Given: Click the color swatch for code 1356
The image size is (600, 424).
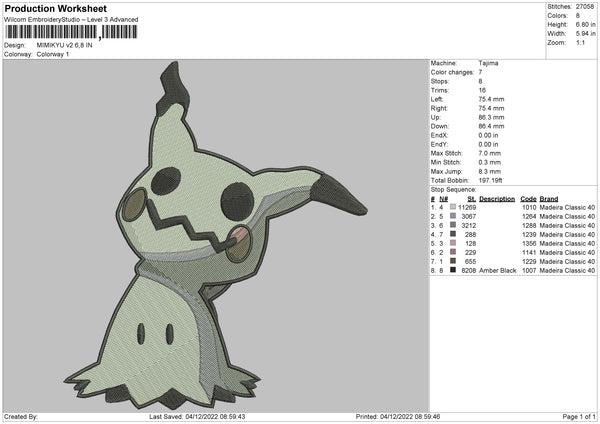Looking at the screenshot, I should [x=453, y=243].
